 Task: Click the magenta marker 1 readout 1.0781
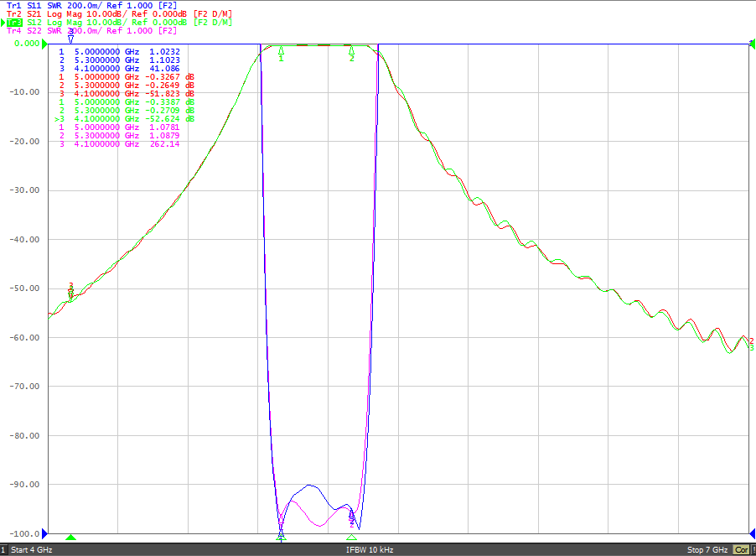pos(164,127)
